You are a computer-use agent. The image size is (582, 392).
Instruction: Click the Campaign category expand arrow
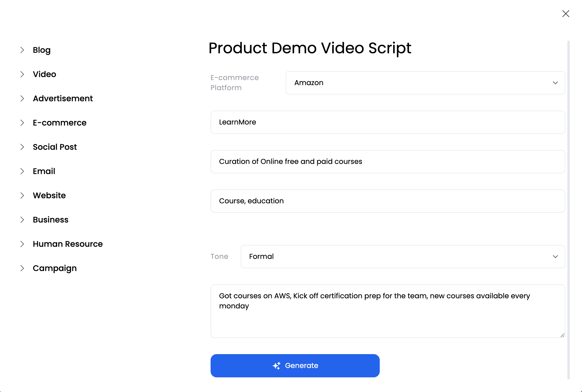point(22,268)
